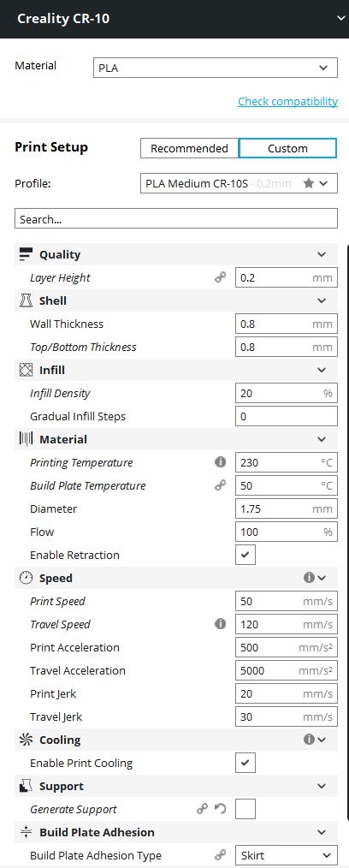The height and width of the screenshot is (868, 349).
Task: Click the reset arrow icon beside Generate Support
Action: 220,809
